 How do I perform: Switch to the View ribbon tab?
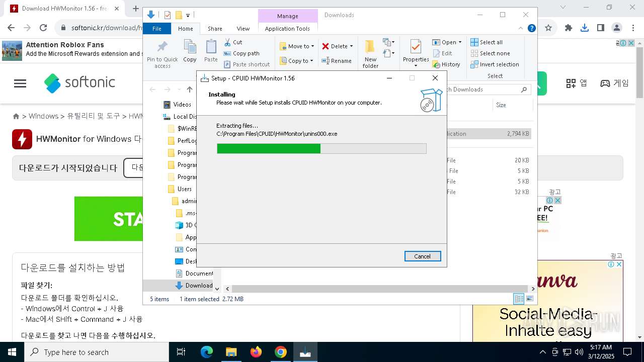coord(243,29)
